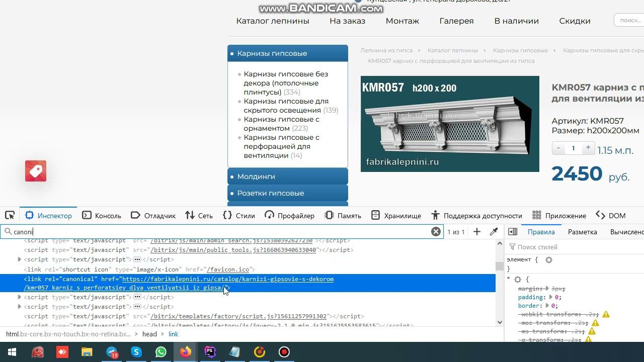This screenshot has height=362, width=644.
Task: Open Карнизы гипсовые с орнаментом link
Action: 281,124
